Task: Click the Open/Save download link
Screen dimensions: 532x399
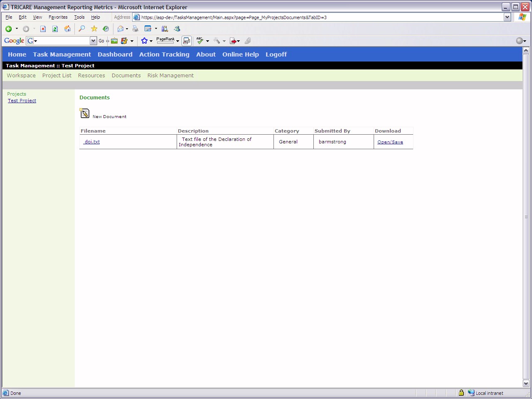Action: click(390, 142)
